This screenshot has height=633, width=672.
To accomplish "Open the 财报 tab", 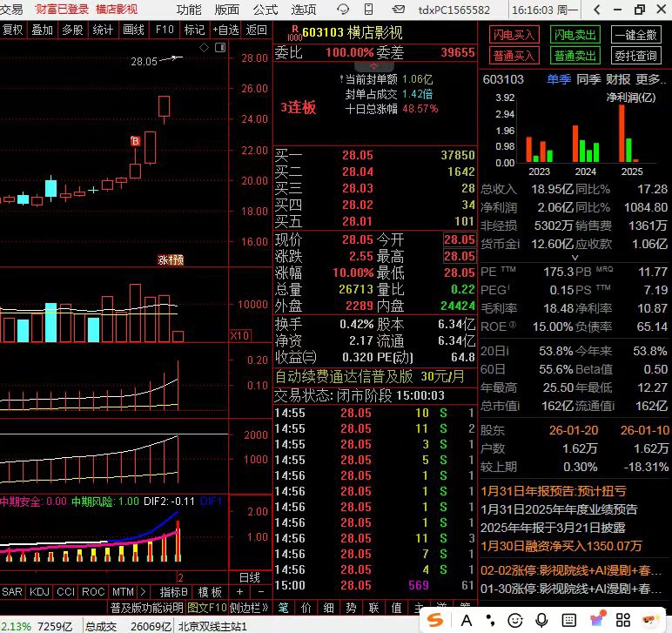I will (618, 79).
